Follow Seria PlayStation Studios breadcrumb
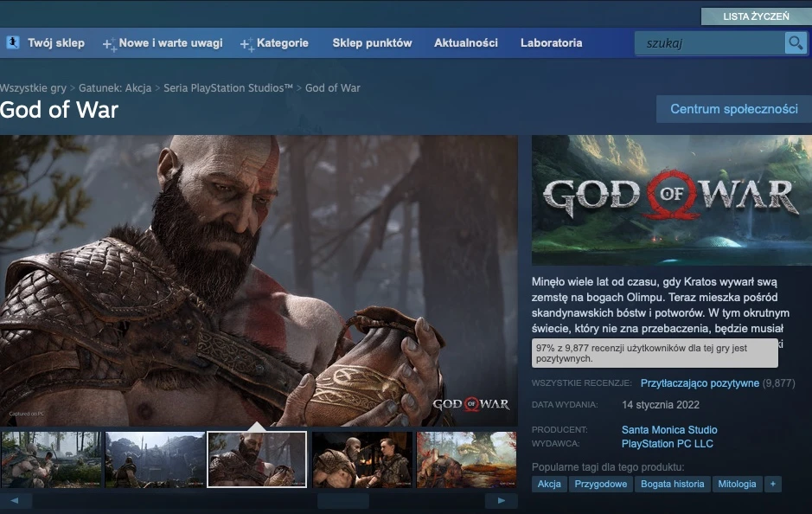Viewport: 812px width, 514px height. [x=228, y=88]
